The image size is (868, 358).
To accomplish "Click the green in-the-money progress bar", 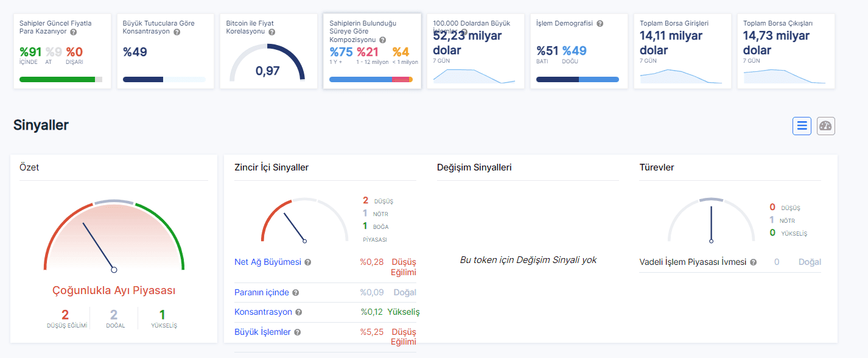I will [57, 79].
